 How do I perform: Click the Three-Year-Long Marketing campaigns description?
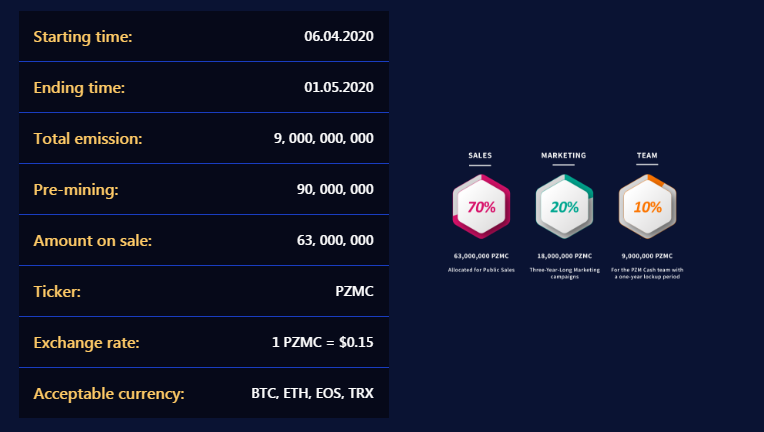click(x=565, y=273)
